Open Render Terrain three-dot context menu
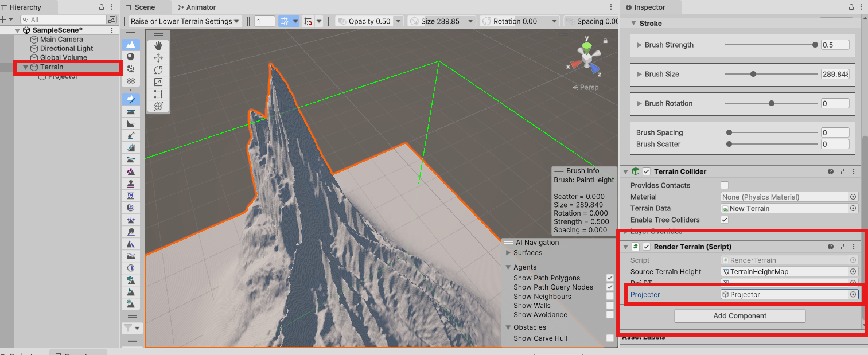This screenshot has width=868, height=355. (854, 247)
